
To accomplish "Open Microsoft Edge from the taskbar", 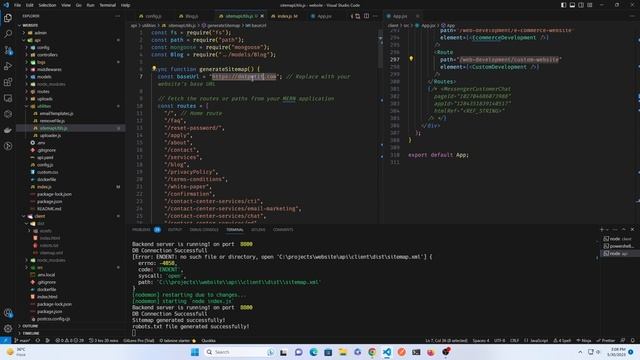I will [313, 352].
